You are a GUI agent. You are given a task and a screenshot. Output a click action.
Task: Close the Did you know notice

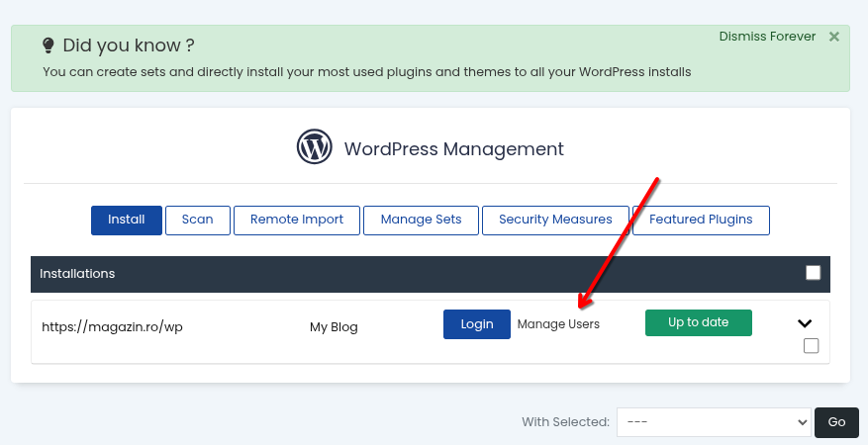[x=833, y=37]
